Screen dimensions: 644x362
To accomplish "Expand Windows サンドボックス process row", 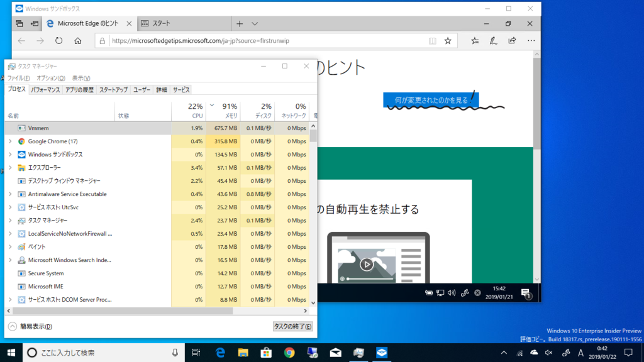I will pos(10,155).
